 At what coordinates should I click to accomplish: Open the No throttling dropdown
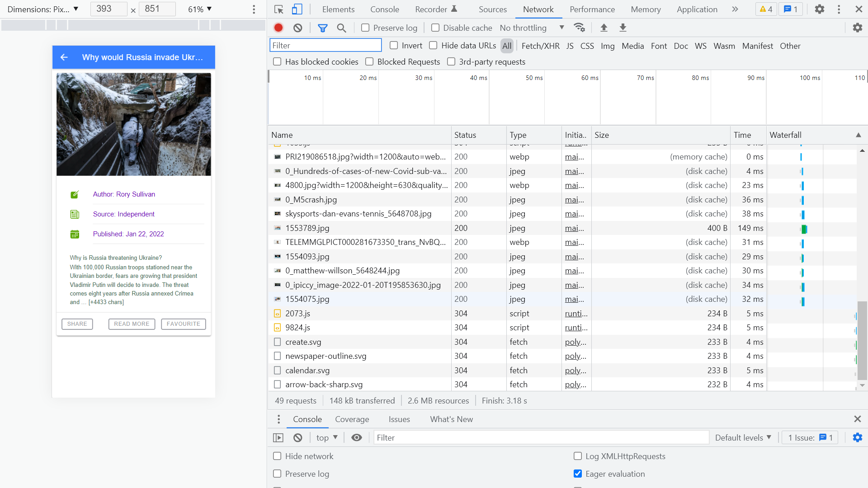532,28
